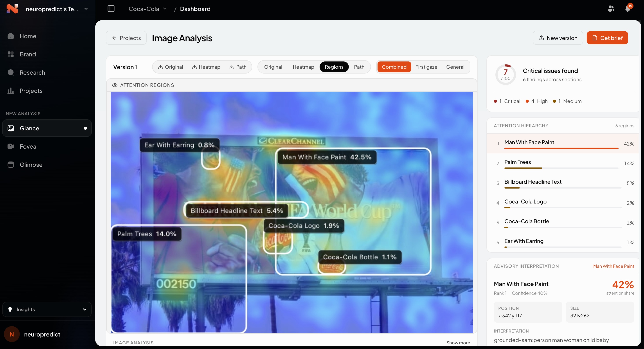
Task: Open the Fovea analysis
Action: point(47,146)
